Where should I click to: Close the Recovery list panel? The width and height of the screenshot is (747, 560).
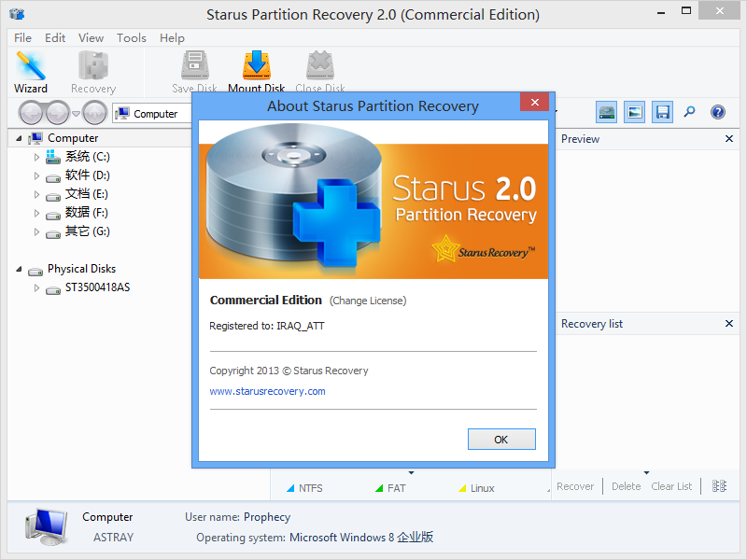click(729, 323)
